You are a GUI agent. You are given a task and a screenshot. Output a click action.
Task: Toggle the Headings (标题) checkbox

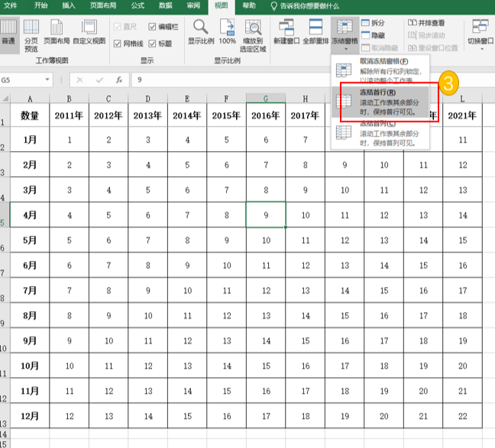[160, 44]
